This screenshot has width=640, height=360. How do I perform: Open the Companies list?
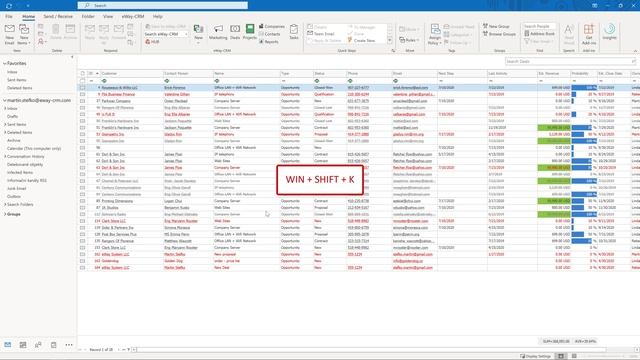pos(271,26)
